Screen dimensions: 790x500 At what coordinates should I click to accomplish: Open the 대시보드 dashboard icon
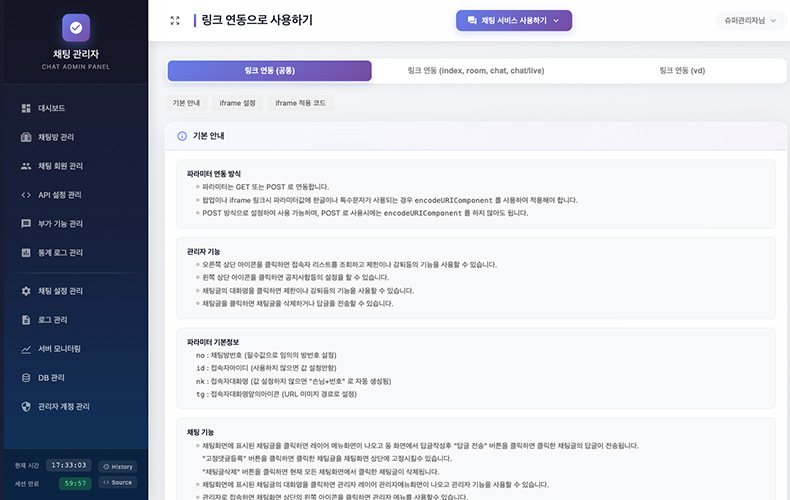26,108
